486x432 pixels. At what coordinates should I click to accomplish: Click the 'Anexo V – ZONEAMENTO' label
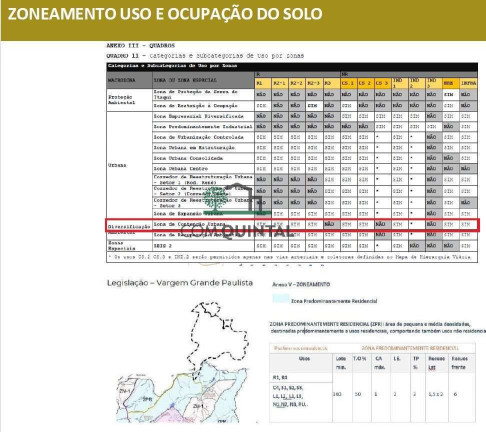(x=301, y=284)
